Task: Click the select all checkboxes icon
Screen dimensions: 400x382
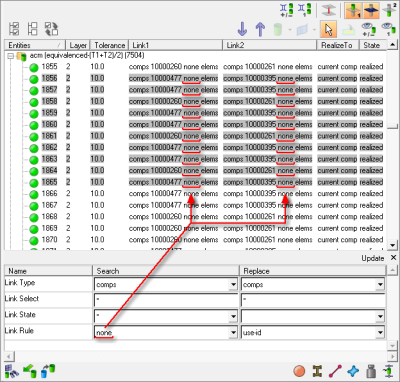Action: (x=14, y=29)
